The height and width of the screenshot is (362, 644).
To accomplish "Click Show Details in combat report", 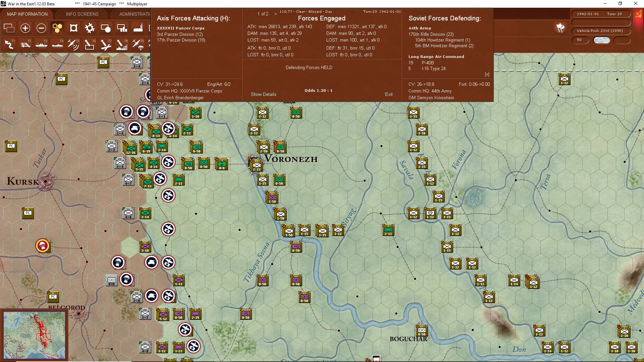I will (x=263, y=95).
